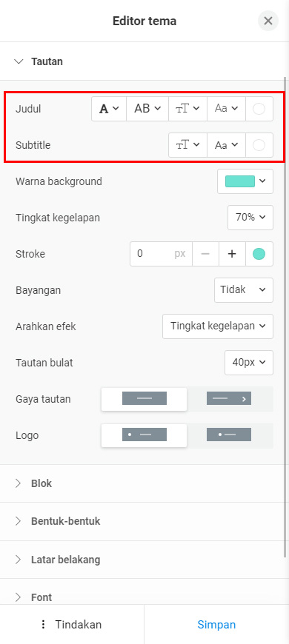Open the Tingkat kegelapan 70% dropdown
The height and width of the screenshot is (644, 289).
pos(250,218)
